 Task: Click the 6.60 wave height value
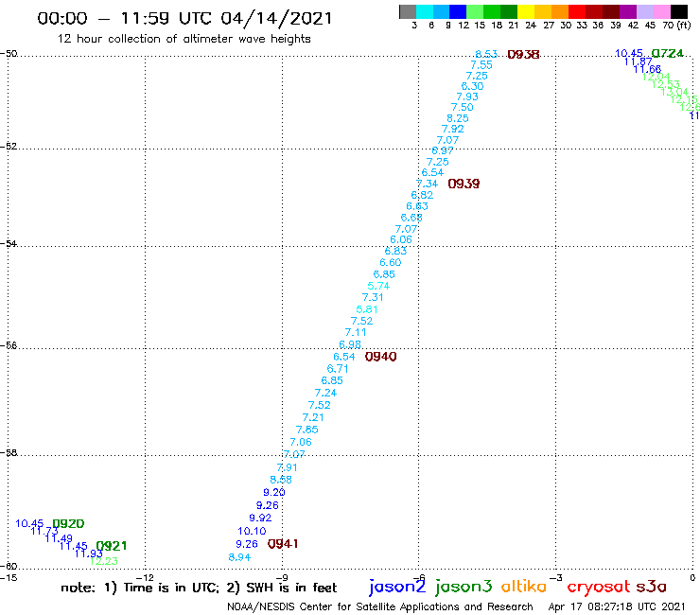(x=390, y=262)
